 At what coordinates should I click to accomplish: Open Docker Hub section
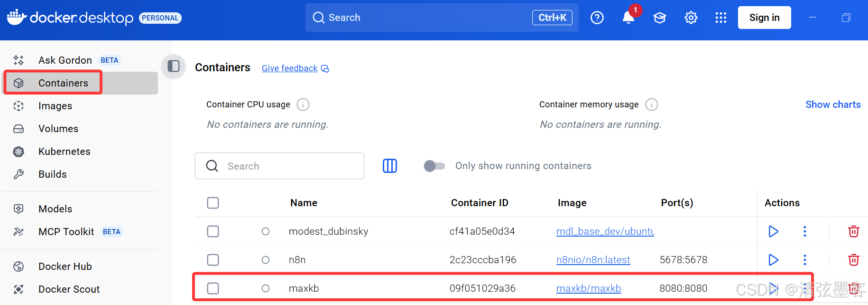81,267
